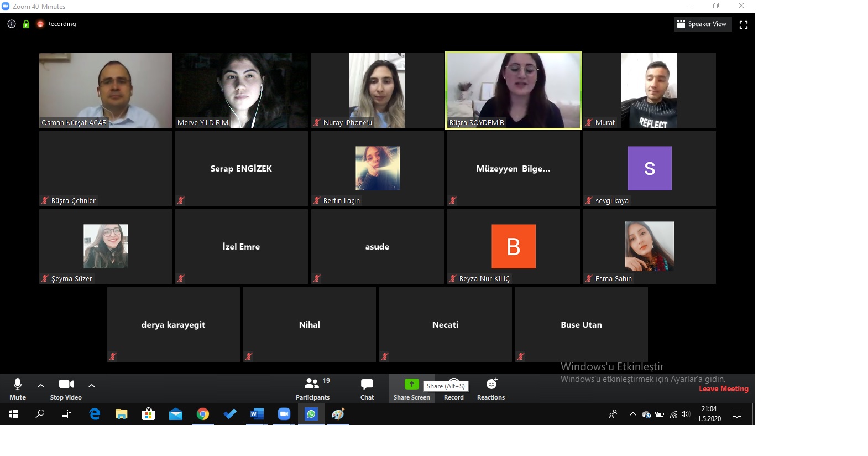Select Büşra SOYDEMİR's video tile

pyautogui.click(x=513, y=90)
